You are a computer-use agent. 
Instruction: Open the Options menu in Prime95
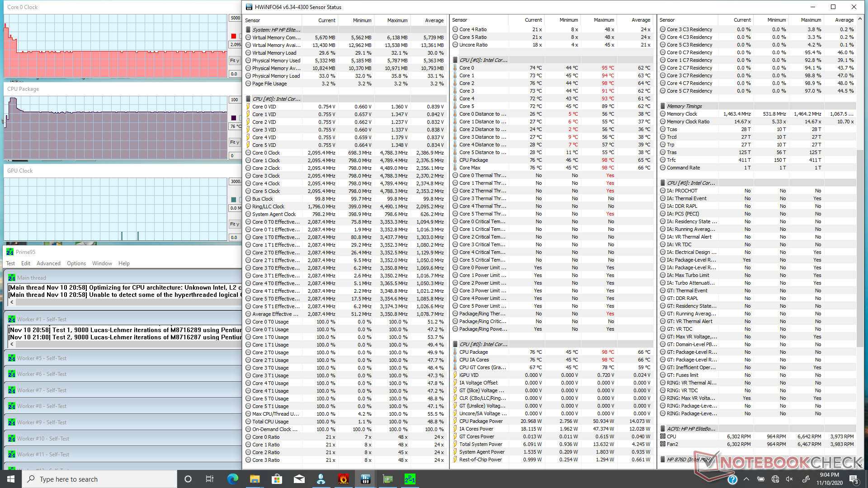click(76, 263)
